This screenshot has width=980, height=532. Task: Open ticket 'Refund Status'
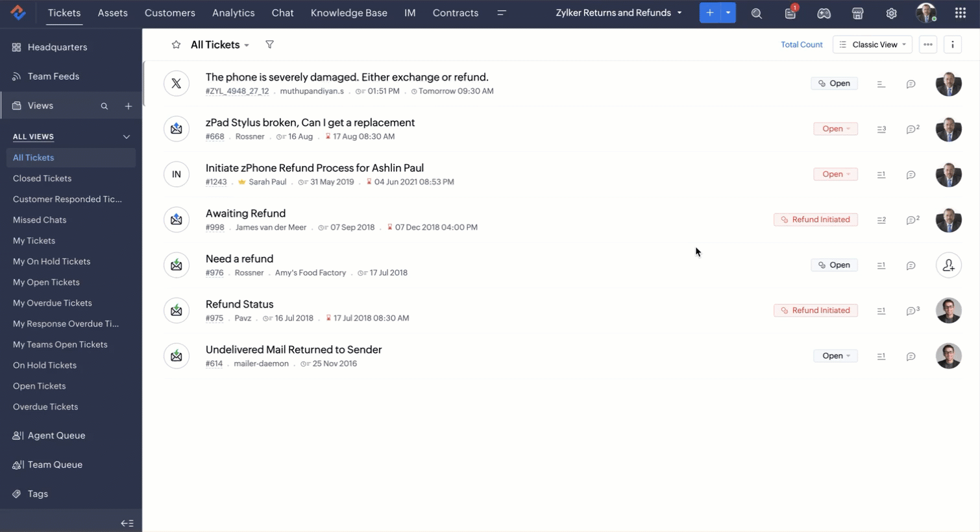(239, 304)
